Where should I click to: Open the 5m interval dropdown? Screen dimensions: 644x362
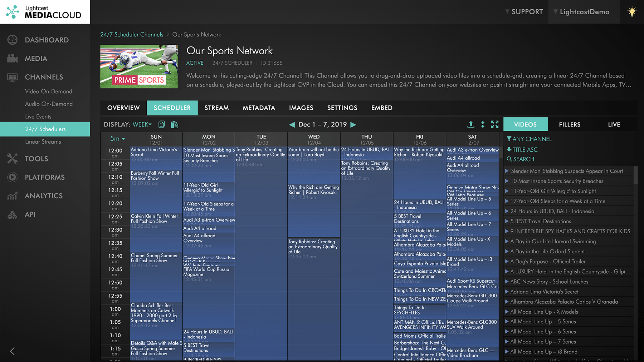pyautogui.click(x=117, y=139)
